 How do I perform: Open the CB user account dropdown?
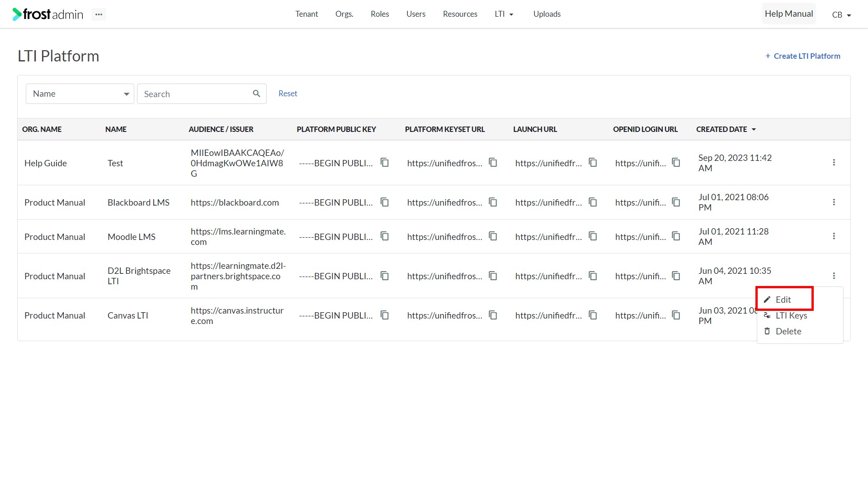pyautogui.click(x=842, y=15)
